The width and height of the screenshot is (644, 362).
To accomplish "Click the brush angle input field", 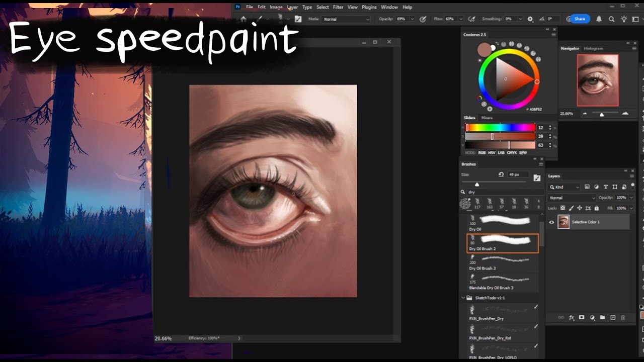I will [552, 19].
